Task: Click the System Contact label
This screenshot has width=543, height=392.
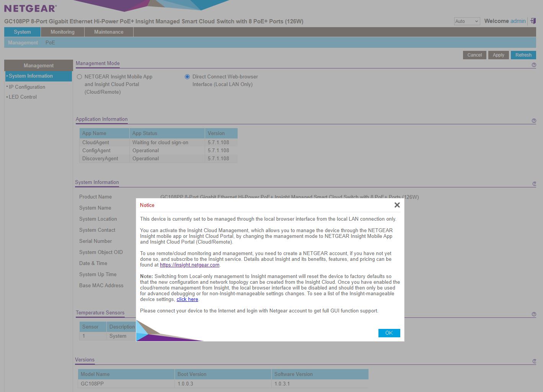Action: coord(97,230)
